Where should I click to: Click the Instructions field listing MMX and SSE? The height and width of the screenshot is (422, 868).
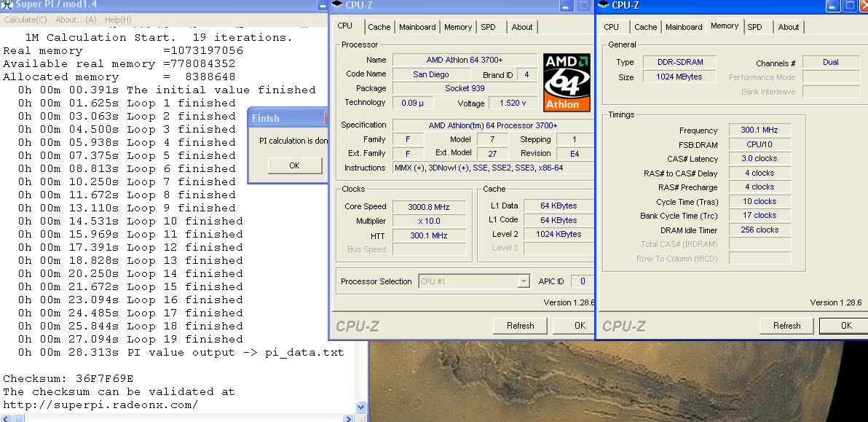pos(493,168)
